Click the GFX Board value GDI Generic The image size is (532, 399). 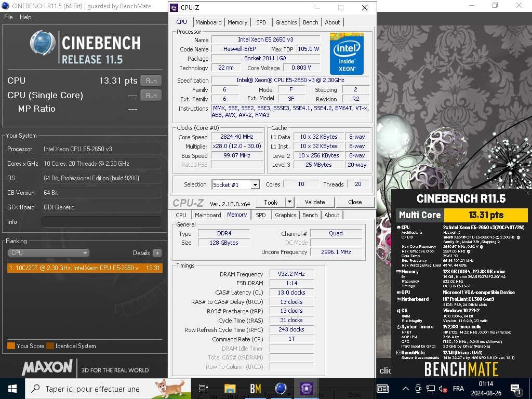101,207
